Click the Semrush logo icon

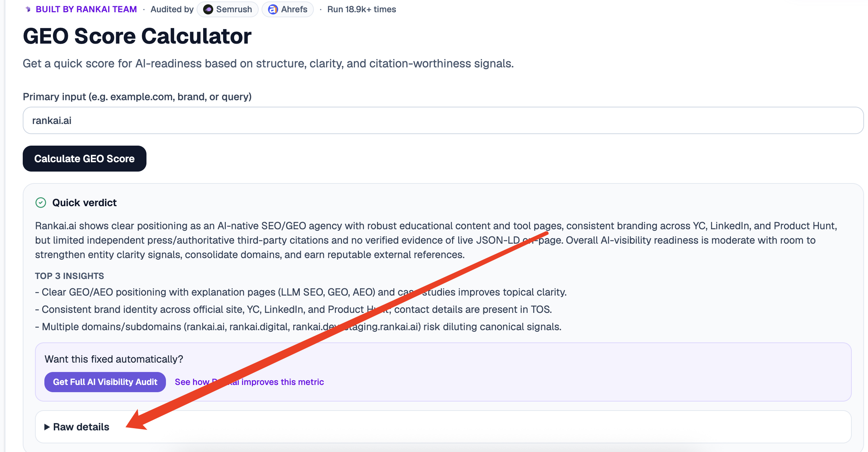pyautogui.click(x=208, y=9)
